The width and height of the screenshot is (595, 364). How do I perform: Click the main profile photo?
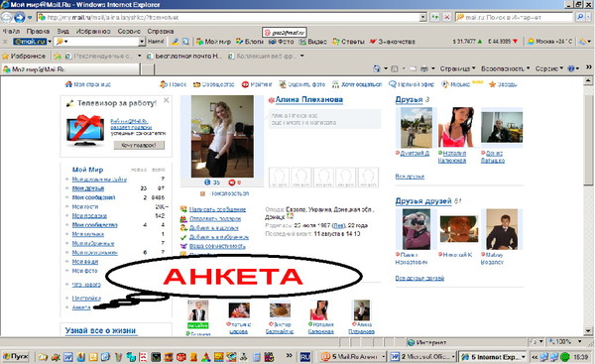pyautogui.click(x=222, y=136)
